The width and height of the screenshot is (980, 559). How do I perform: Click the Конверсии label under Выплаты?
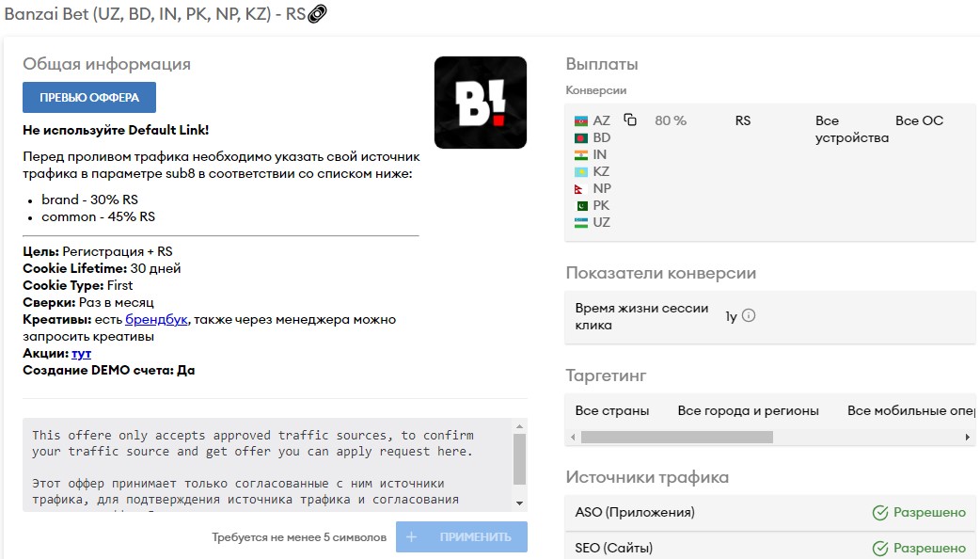pos(595,90)
